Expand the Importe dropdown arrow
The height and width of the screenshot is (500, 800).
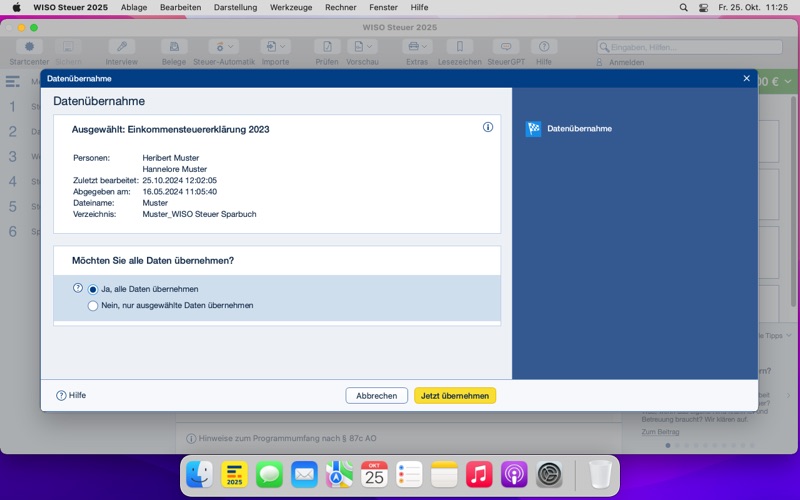point(283,47)
